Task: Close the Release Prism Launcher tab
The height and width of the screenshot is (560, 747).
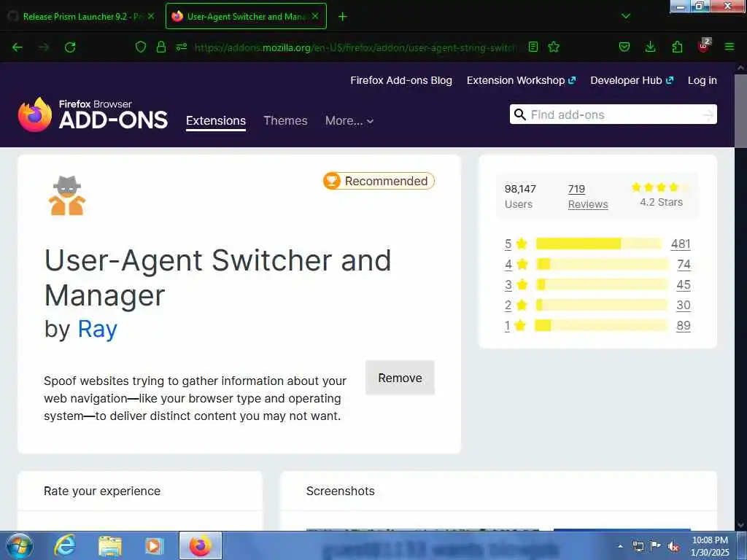Action: point(151,16)
